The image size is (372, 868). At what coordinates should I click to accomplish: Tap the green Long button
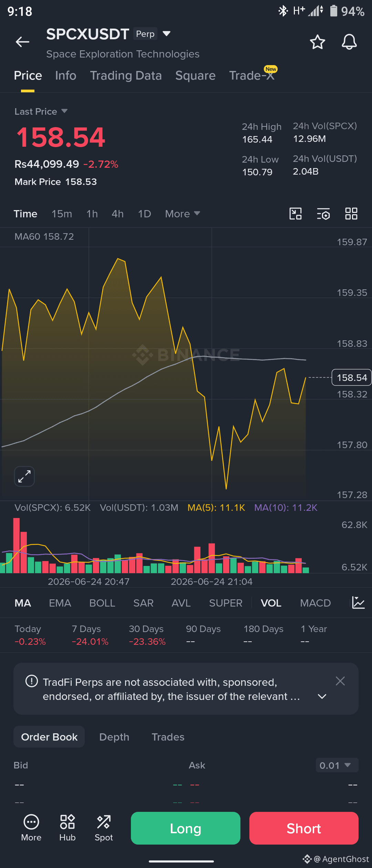(186, 828)
